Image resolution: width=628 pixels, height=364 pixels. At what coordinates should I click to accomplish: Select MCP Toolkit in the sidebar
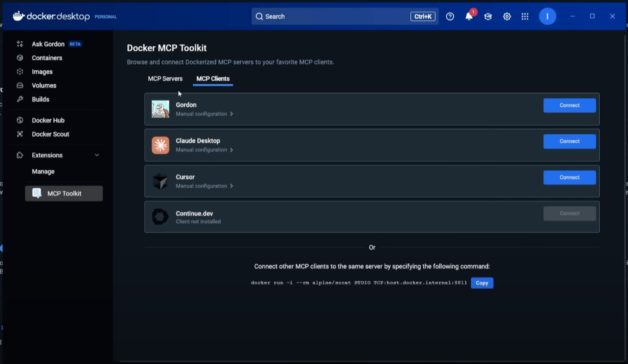pyautogui.click(x=64, y=193)
